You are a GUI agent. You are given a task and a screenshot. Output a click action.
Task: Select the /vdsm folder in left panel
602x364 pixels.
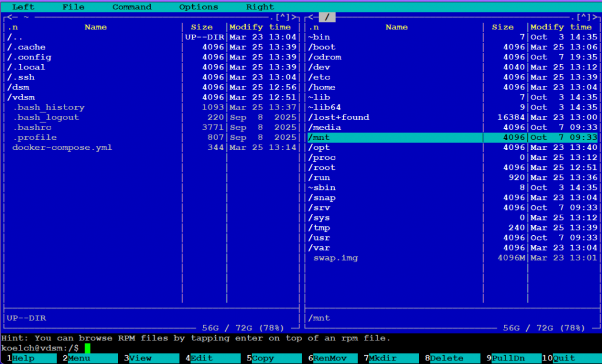point(18,97)
